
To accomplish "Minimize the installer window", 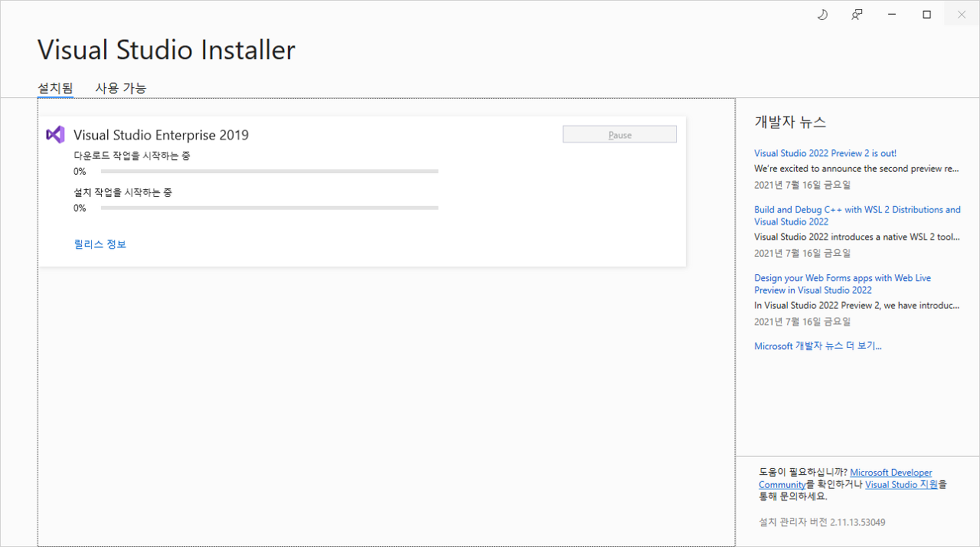I will click(x=892, y=15).
